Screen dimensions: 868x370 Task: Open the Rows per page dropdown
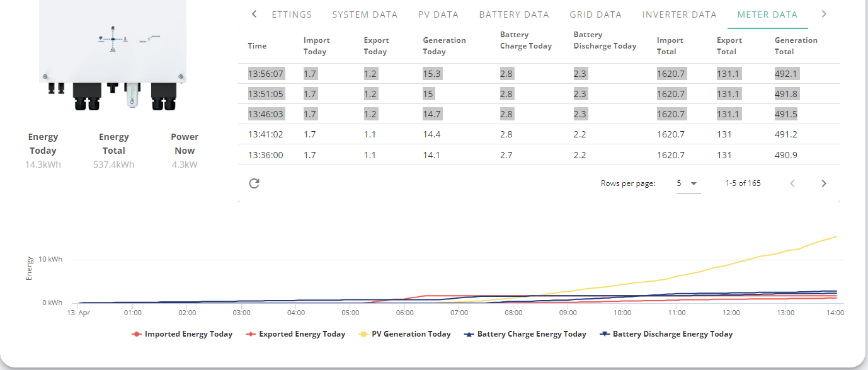click(688, 183)
